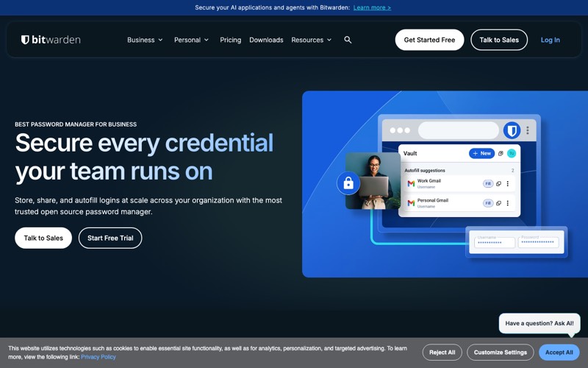Follow the Learn more banner link
This screenshot has width=588, height=368.
click(372, 7)
